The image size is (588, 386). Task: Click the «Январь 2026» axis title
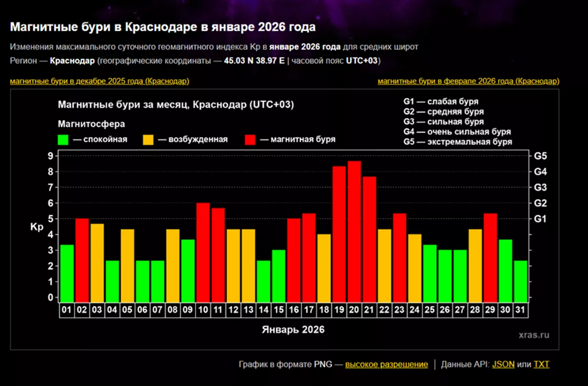click(x=294, y=329)
